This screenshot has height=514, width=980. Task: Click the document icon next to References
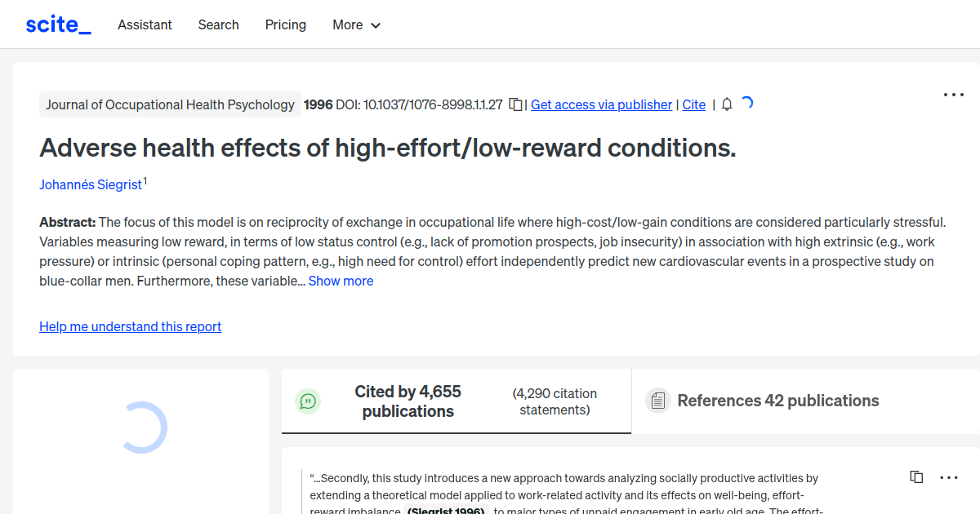pos(657,401)
